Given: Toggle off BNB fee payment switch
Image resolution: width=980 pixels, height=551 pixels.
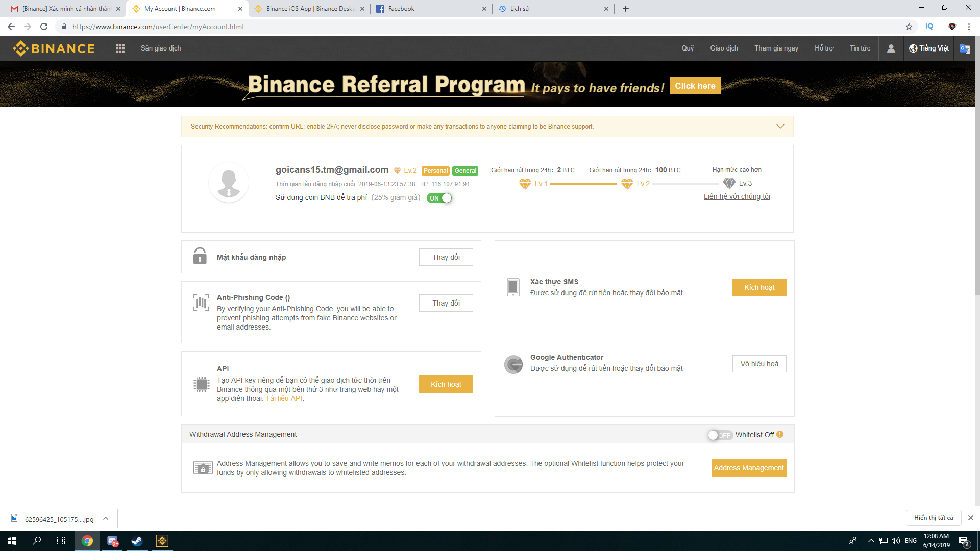Looking at the screenshot, I should pos(439,198).
